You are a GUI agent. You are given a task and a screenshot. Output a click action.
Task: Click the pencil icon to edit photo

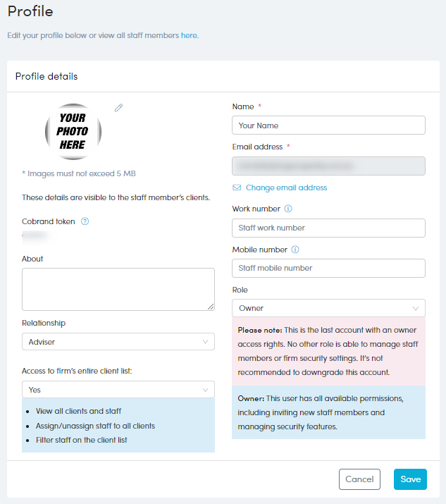coord(119,107)
